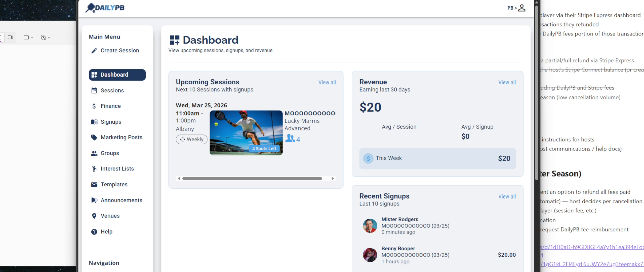Click the $20.00 signup amount
Image resolution: width=644 pixels, height=272 pixels.
click(507, 255)
